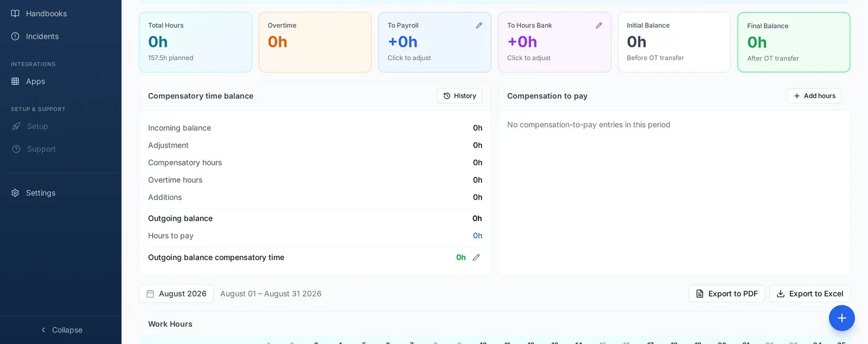Image resolution: width=868 pixels, height=344 pixels.
Task: Click the date range August 01 – August 31 2026
Action: click(271, 294)
